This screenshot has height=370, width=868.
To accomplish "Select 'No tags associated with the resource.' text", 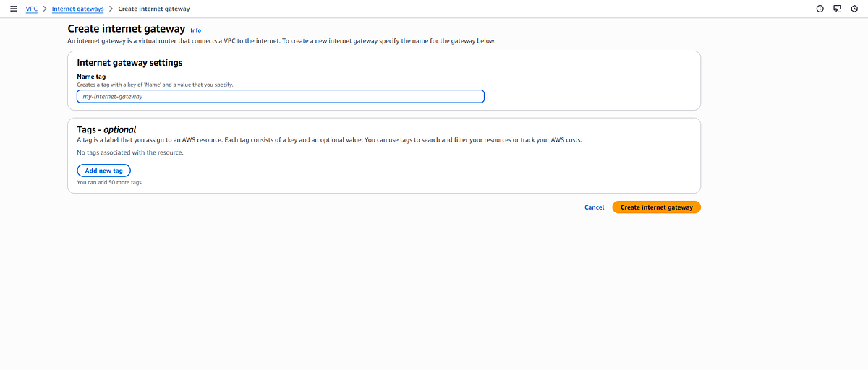I will coord(130,152).
